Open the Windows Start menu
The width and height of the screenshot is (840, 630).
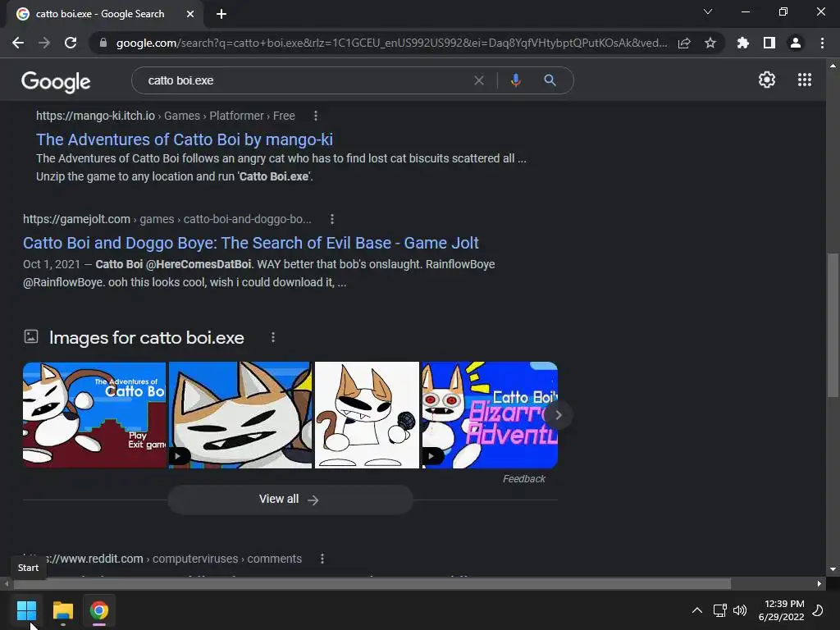click(26, 610)
